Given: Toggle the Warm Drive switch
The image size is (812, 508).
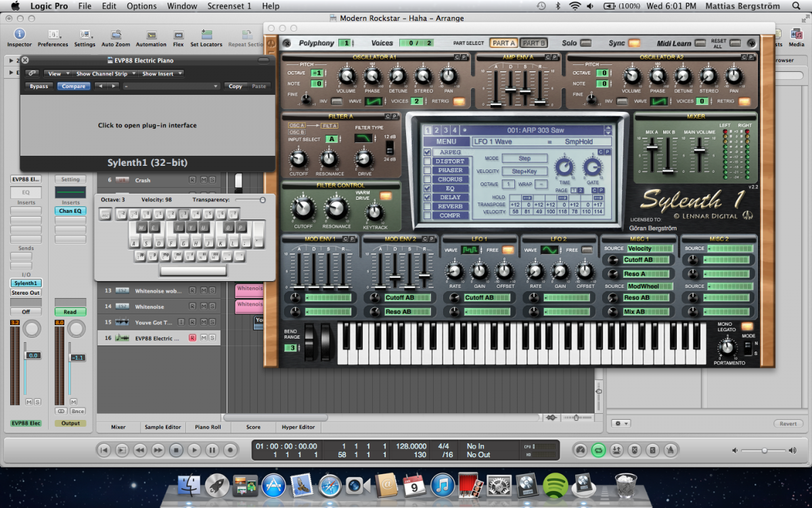Looking at the screenshot, I should click(386, 196).
